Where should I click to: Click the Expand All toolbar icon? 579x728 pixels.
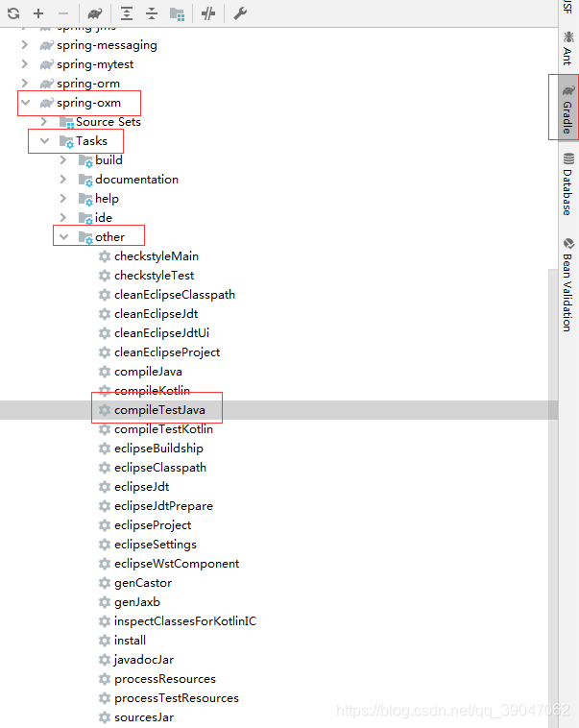point(127,13)
